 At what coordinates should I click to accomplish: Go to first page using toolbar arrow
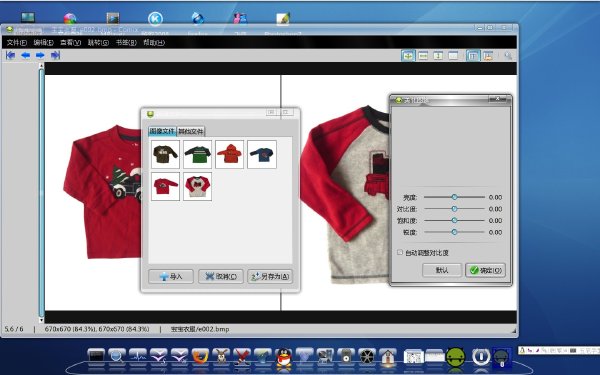pos(10,55)
